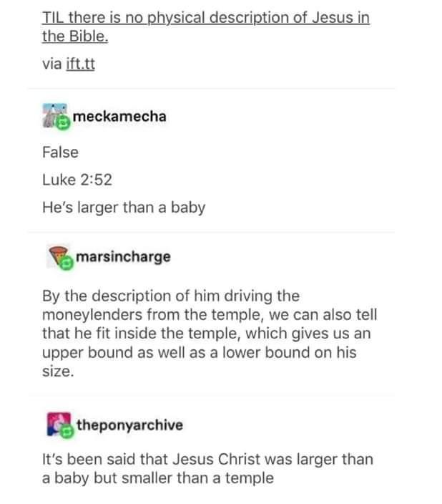Click the word "False" in meckamecha's reply
Screen dimensions: 442x504
click(x=60, y=152)
